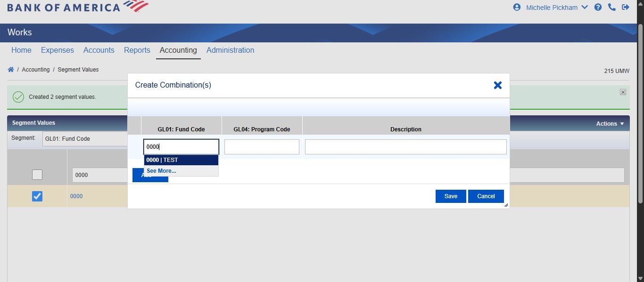Log out via the sign-out icon
The height and width of the screenshot is (282, 644).
point(625,7)
